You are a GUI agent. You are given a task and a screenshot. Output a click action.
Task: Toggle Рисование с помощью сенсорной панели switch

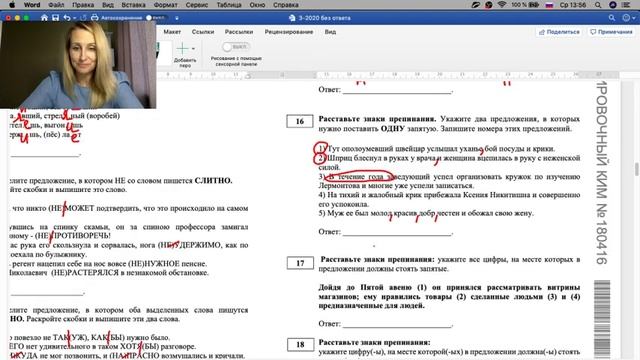pos(236,47)
